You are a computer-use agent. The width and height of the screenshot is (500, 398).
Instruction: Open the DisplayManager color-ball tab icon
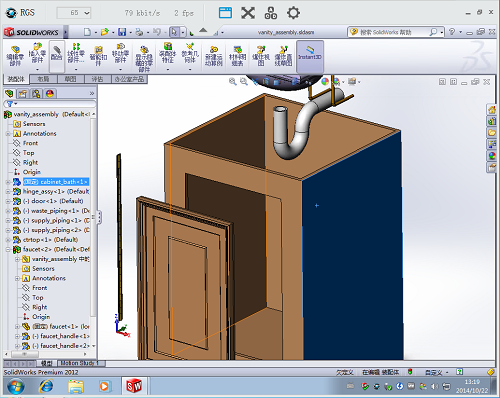(x=50, y=94)
